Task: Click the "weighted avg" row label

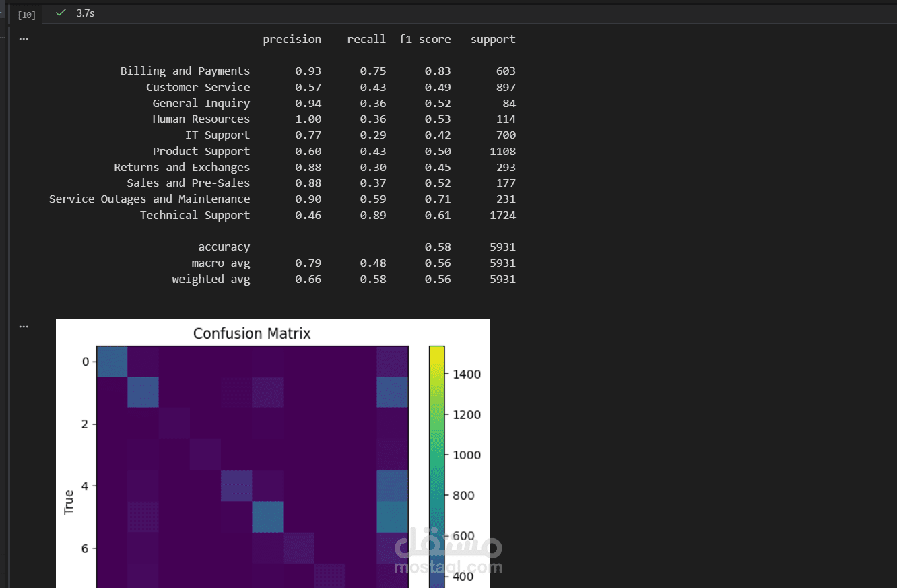Action: [x=211, y=280]
